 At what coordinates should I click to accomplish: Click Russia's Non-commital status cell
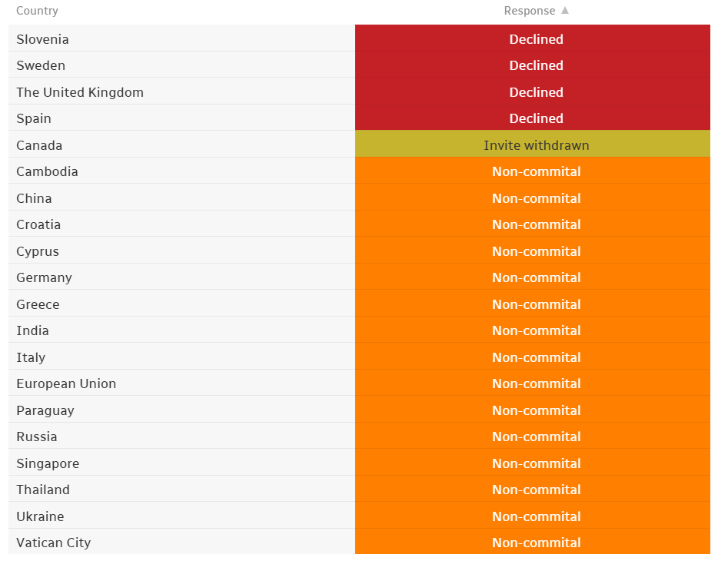tap(536, 437)
